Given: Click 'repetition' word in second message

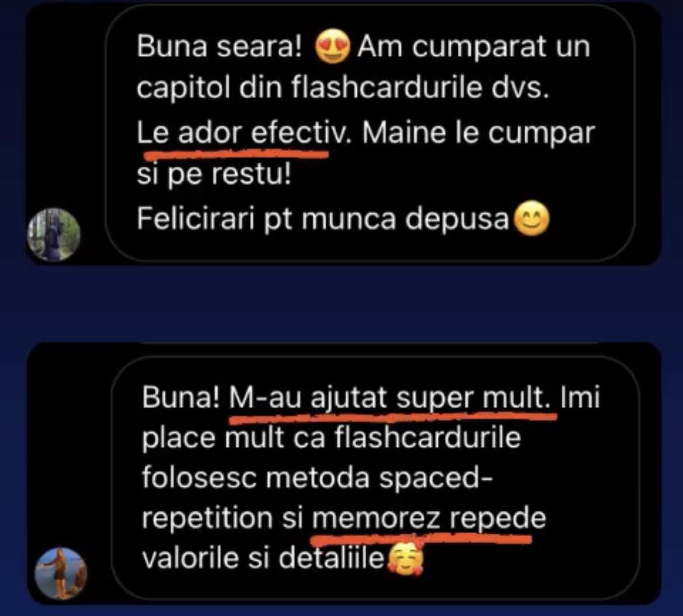Looking at the screenshot, I should tap(207, 519).
